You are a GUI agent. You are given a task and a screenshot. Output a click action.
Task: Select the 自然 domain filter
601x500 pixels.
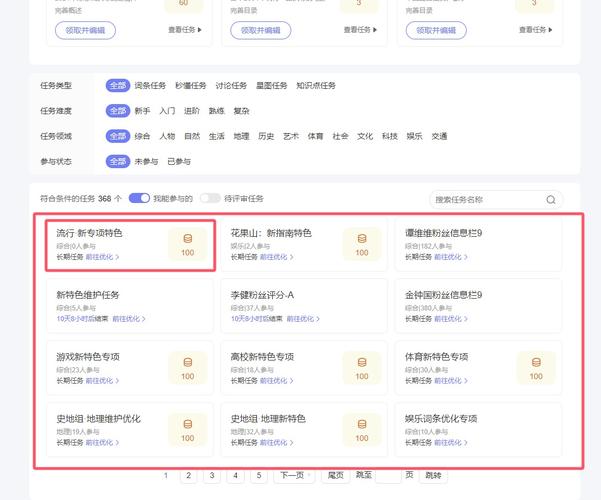click(192, 136)
